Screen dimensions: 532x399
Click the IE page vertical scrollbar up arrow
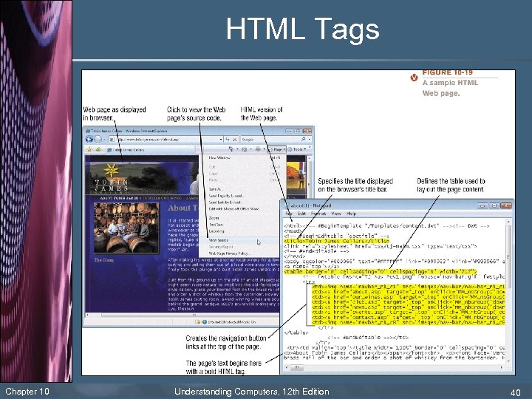click(x=309, y=158)
